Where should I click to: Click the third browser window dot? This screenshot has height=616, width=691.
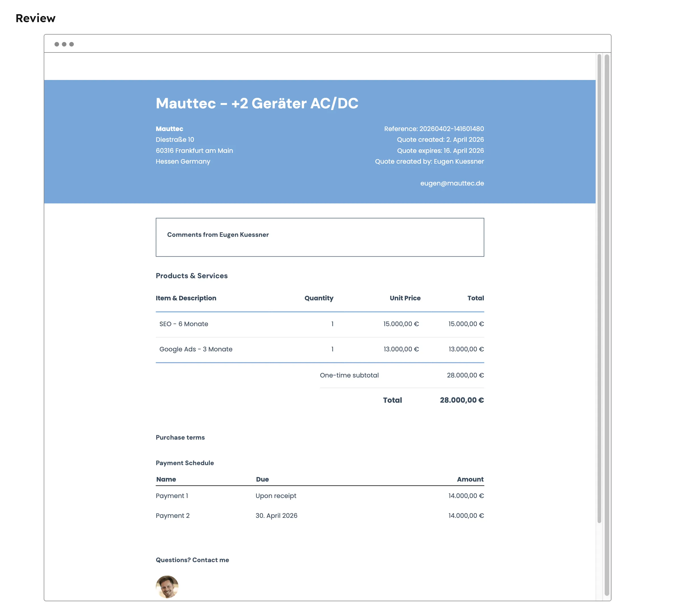click(72, 44)
